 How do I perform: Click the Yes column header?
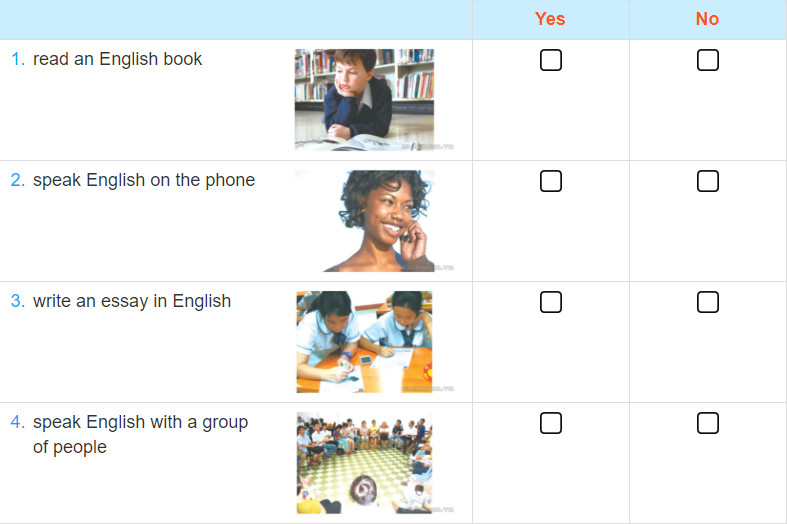tap(550, 19)
